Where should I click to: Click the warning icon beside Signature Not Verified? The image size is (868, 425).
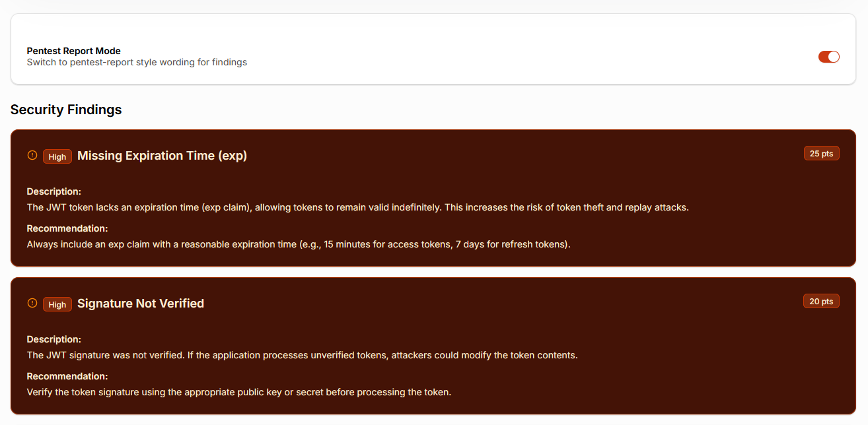[32, 304]
